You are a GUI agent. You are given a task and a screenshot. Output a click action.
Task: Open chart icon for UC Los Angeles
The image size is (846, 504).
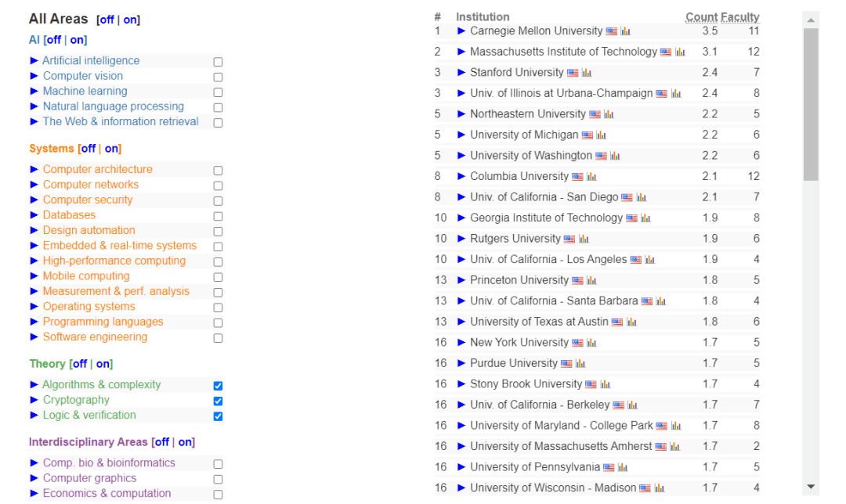[x=650, y=260]
